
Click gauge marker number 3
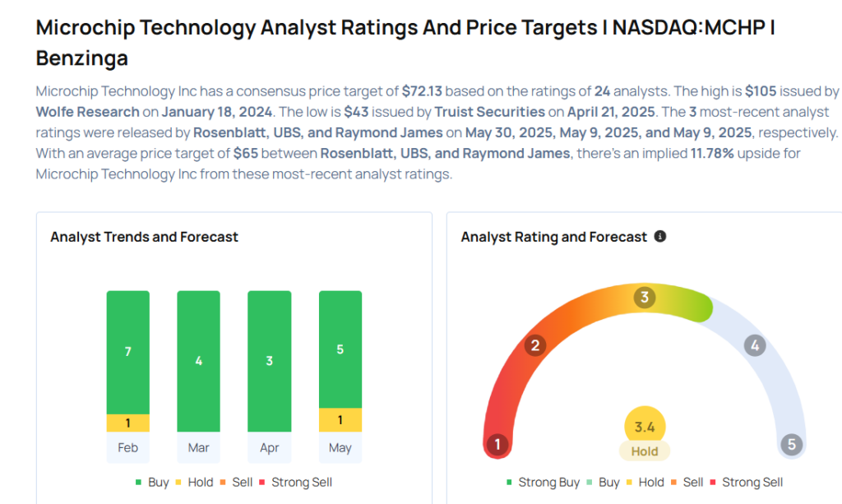pos(645,298)
